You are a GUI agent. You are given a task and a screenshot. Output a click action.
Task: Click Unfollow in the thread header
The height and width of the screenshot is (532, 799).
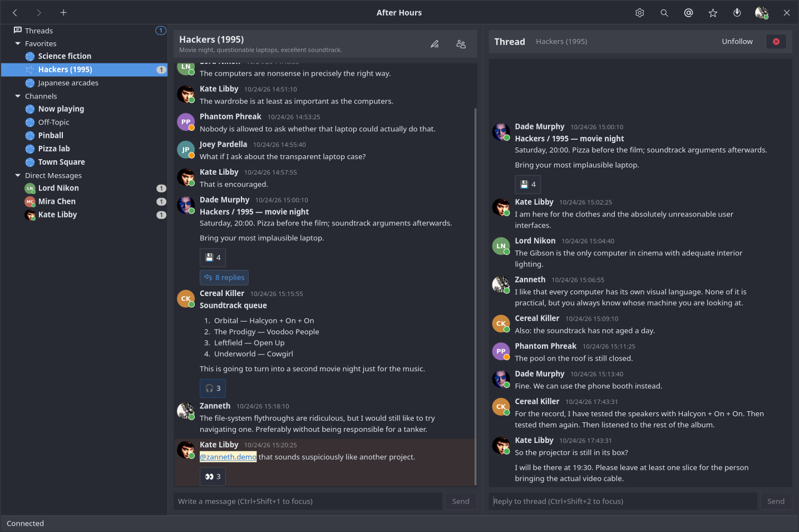point(737,42)
